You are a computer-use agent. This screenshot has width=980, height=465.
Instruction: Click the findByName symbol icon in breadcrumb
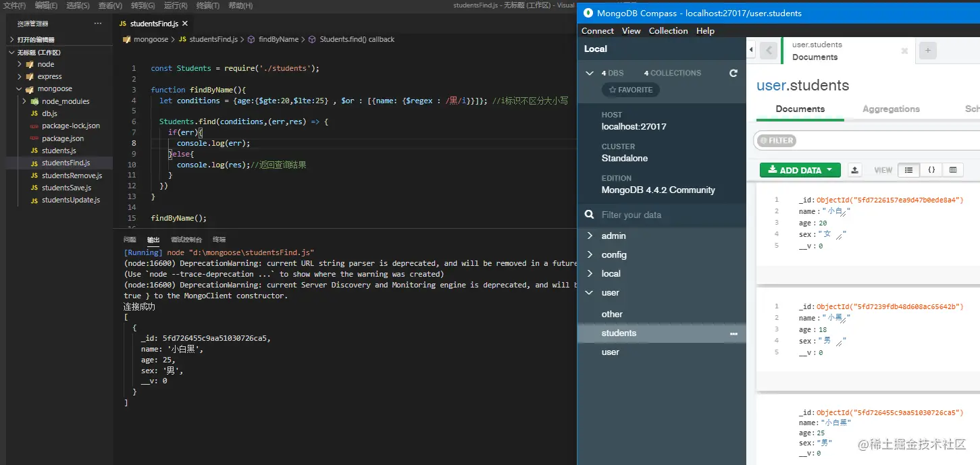tap(252, 40)
